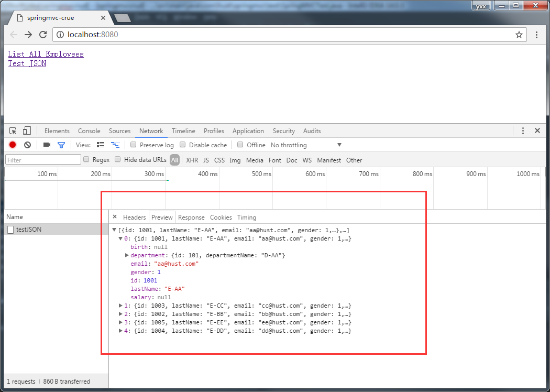Follow the Test JSON link
Screen dimensions: 550x392
[27, 63]
